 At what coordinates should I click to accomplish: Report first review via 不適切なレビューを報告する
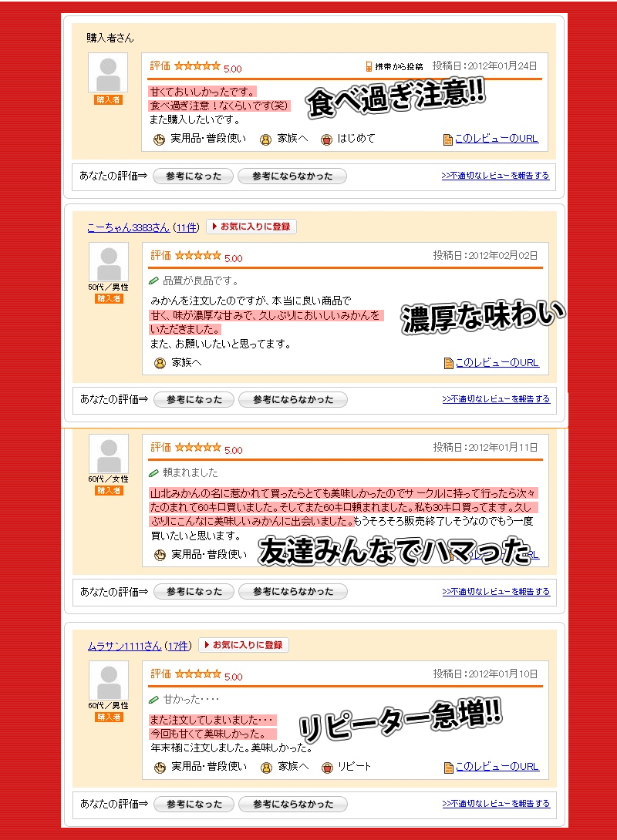[x=495, y=176]
